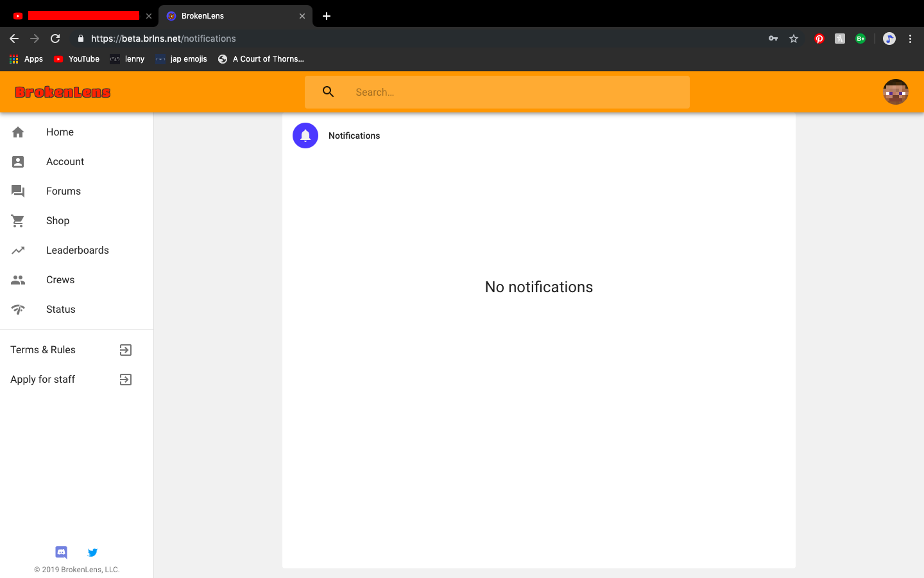Click the green B+ extension icon
Viewport: 924px width, 578px height.
pos(860,39)
